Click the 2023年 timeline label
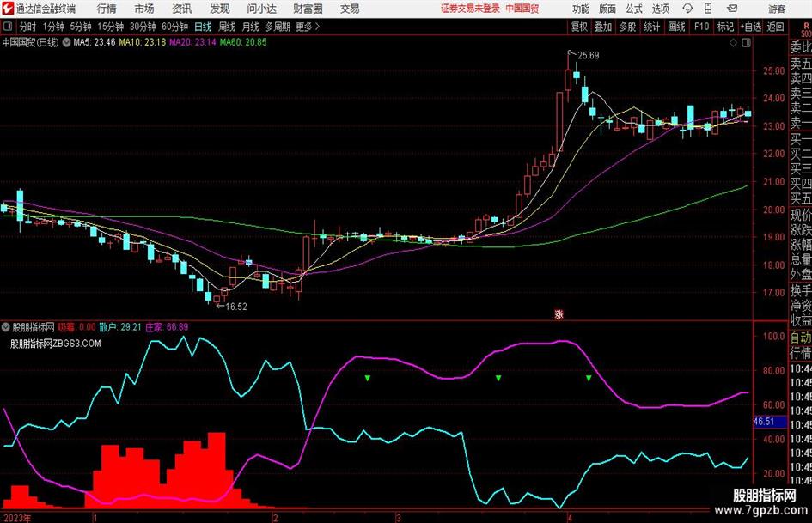The height and width of the screenshot is (523, 812). [17, 518]
